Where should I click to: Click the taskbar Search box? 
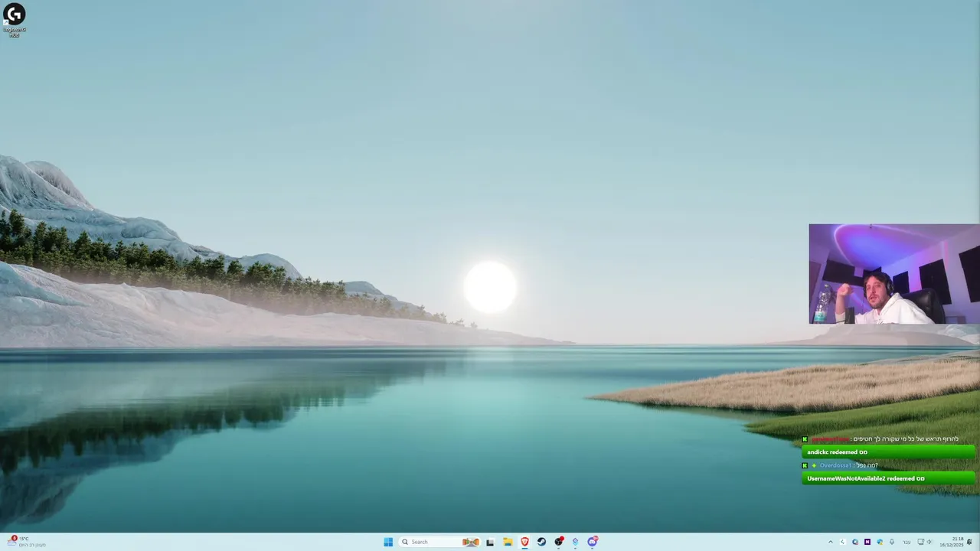(x=440, y=542)
